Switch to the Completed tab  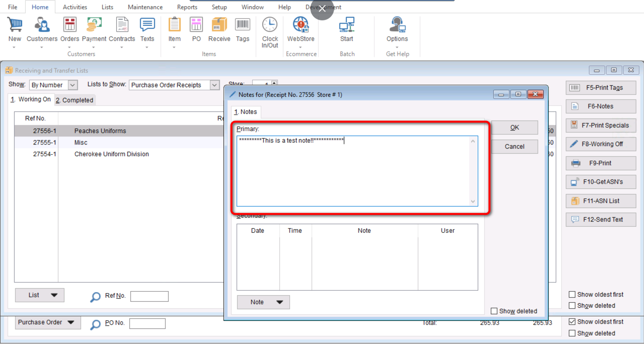pos(75,100)
